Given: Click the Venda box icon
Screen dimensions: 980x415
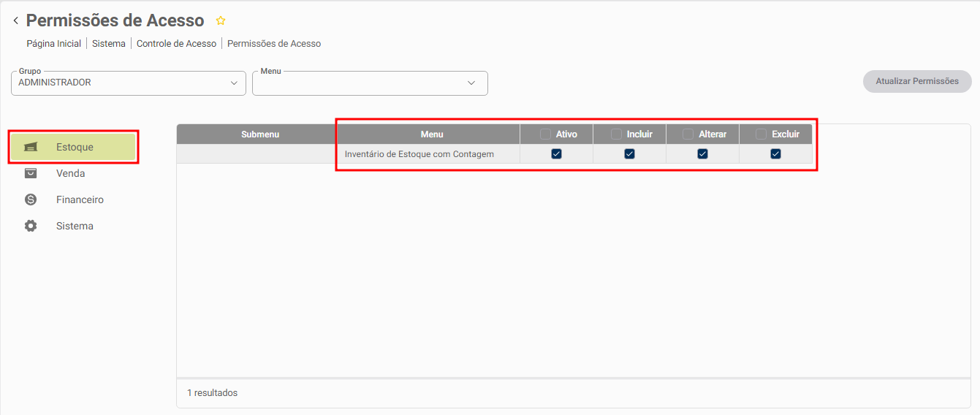Looking at the screenshot, I should tap(30, 173).
